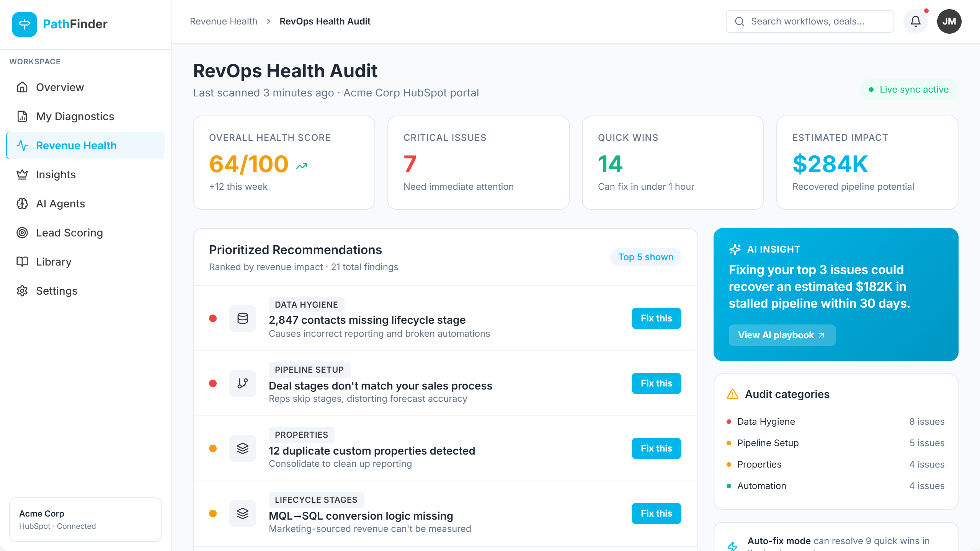The height and width of the screenshot is (551, 980).
Task: Click the Lead Scoring target icon
Action: coord(22,233)
